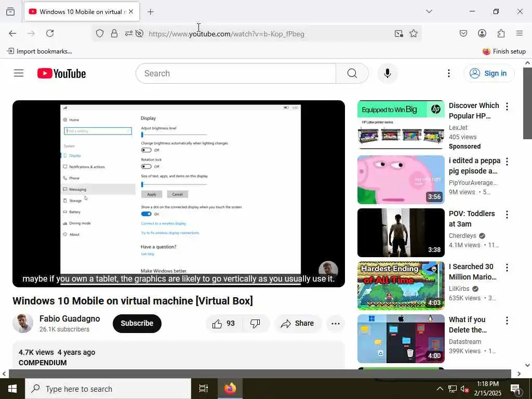The image size is (532, 399).
Task: Open the Firefox application menu
Action: pos(520,33)
